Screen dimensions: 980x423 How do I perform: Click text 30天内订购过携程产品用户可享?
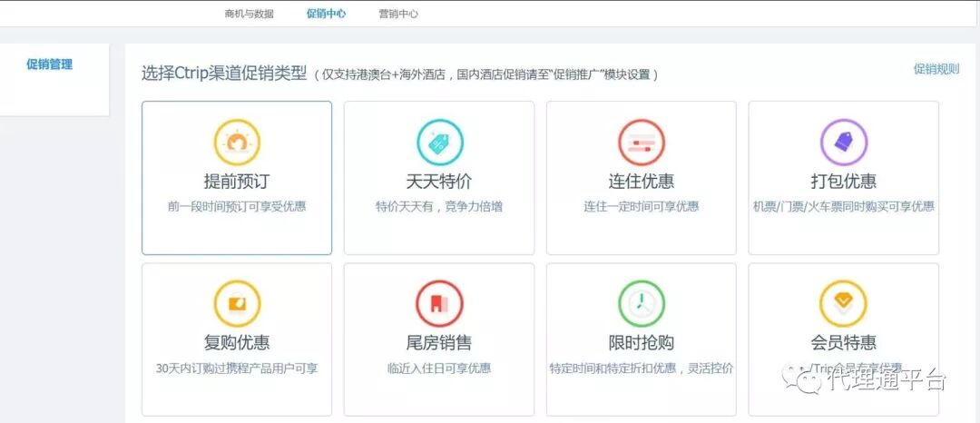click(237, 368)
